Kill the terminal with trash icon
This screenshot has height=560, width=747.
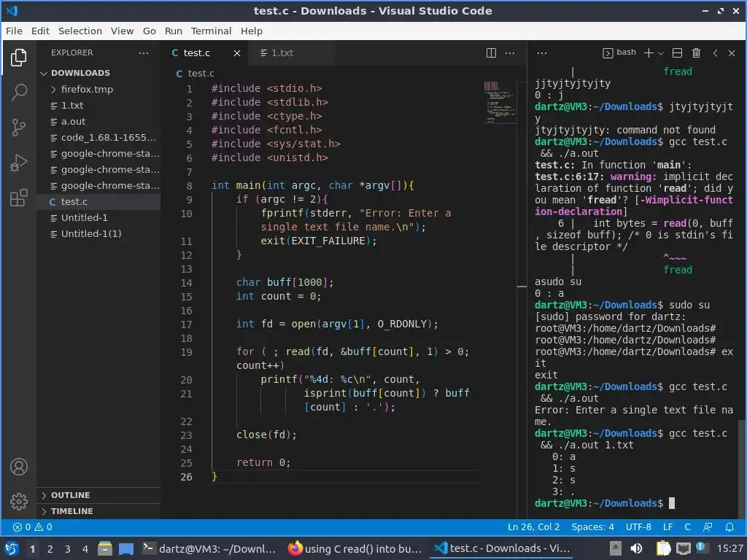[696, 52]
